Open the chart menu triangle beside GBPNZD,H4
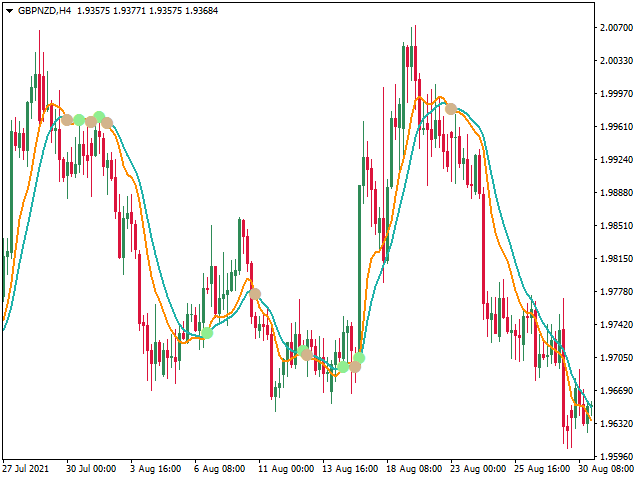The width and height of the screenshot is (640, 480). [x=10, y=11]
